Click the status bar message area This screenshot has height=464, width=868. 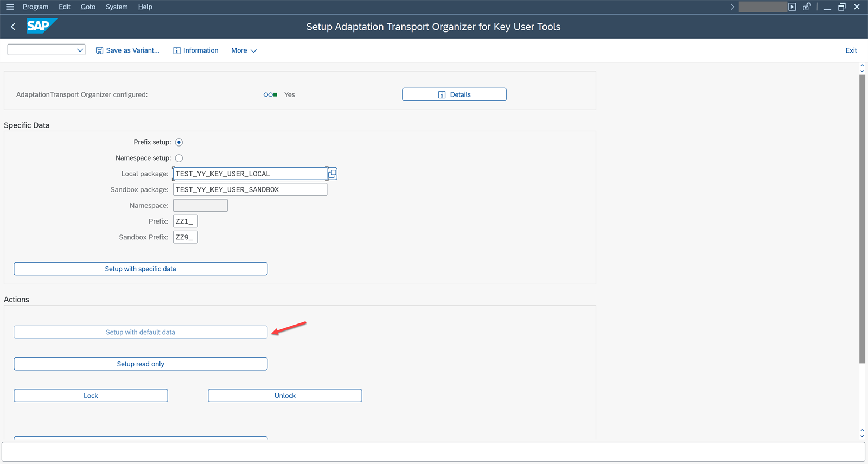[x=433, y=452]
